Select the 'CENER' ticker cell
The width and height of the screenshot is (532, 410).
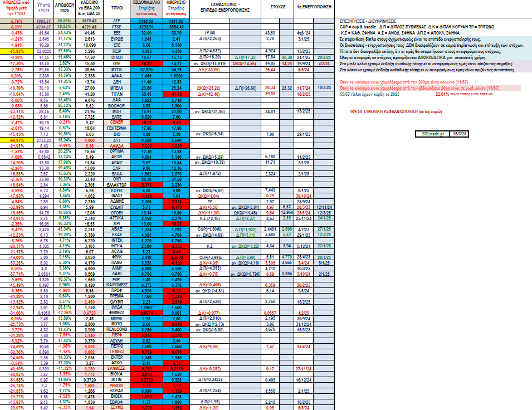pos(117,122)
